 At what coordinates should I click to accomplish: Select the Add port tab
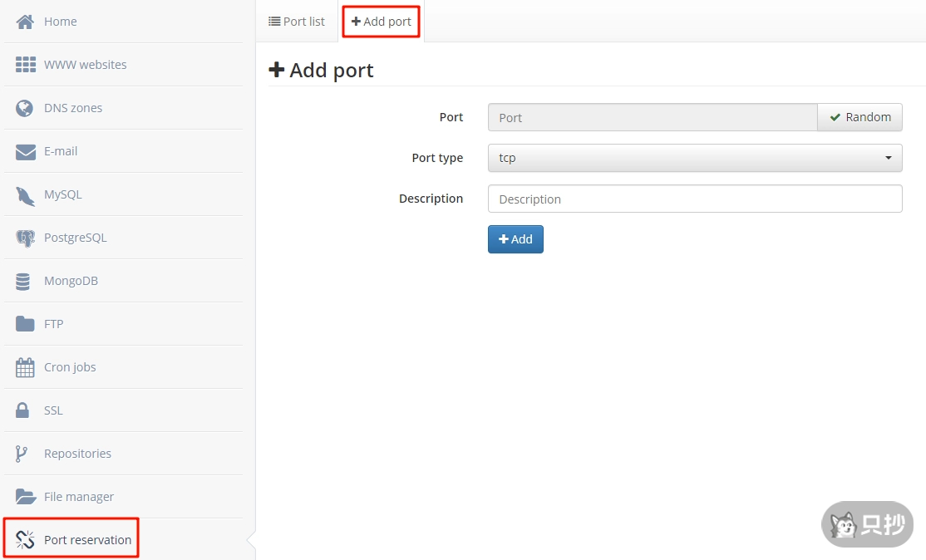pyautogui.click(x=382, y=22)
